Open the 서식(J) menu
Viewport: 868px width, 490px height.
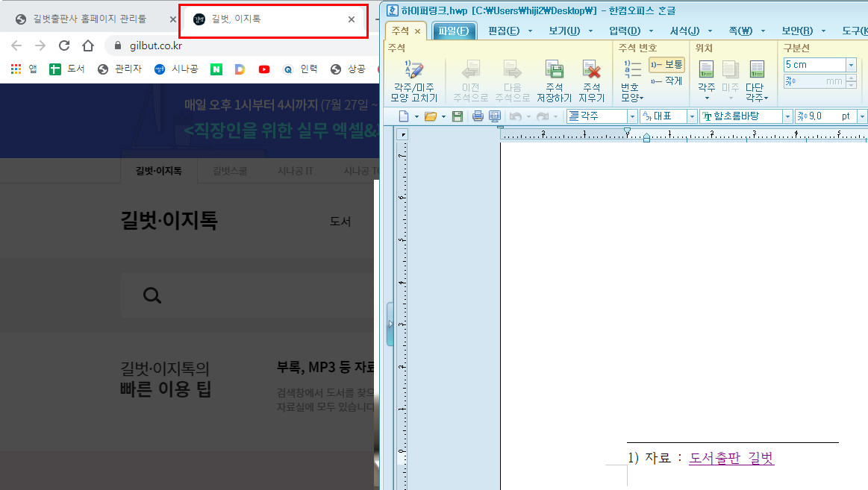[x=684, y=31]
